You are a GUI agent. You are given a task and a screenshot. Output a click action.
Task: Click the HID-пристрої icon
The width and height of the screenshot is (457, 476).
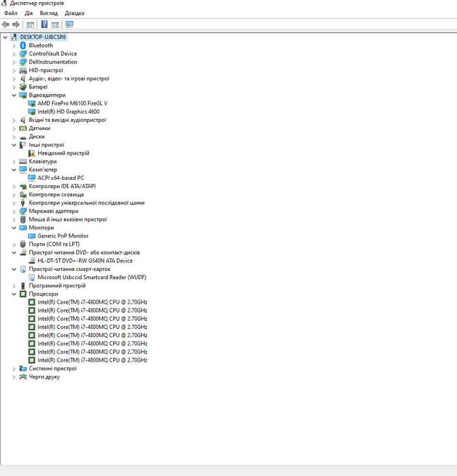pyautogui.click(x=22, y=70)
